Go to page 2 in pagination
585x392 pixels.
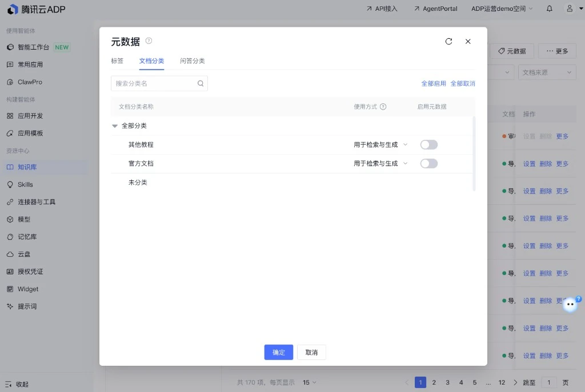click(x=434, y=382)
